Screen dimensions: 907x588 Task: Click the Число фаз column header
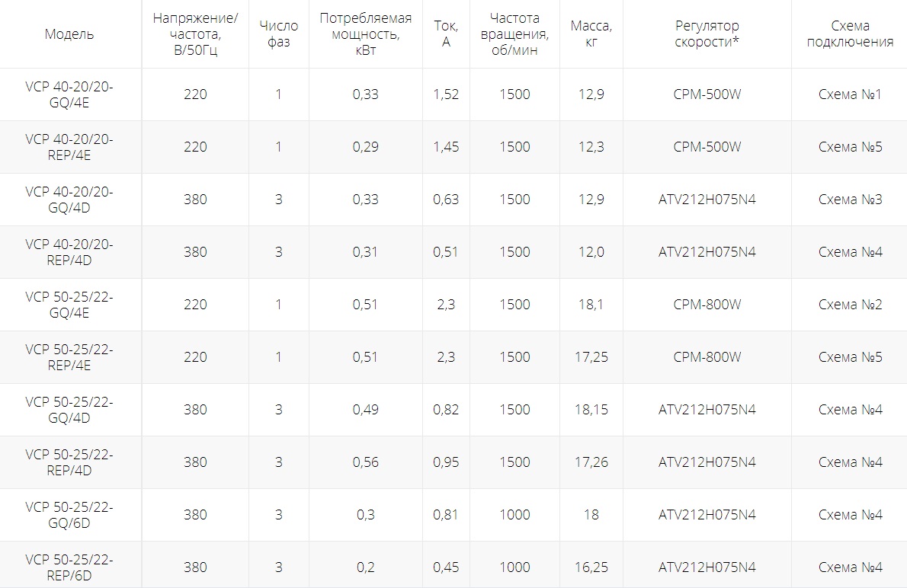(x=278, y=34)
